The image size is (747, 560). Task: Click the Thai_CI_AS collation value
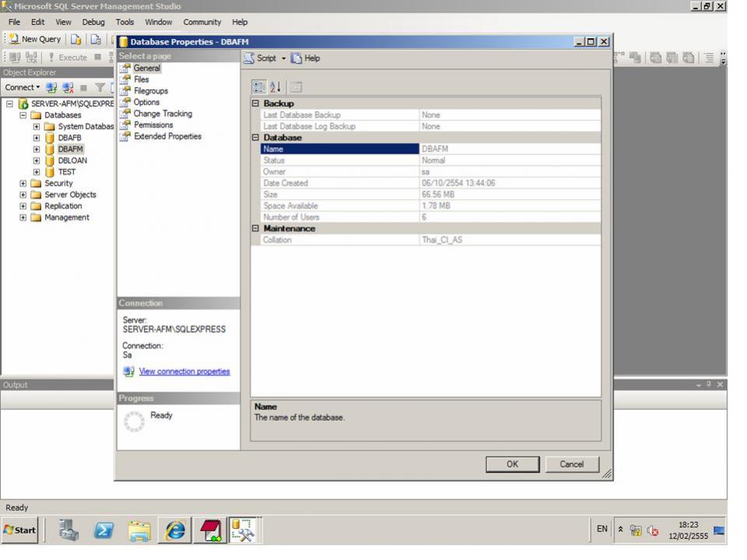(442, 240)
